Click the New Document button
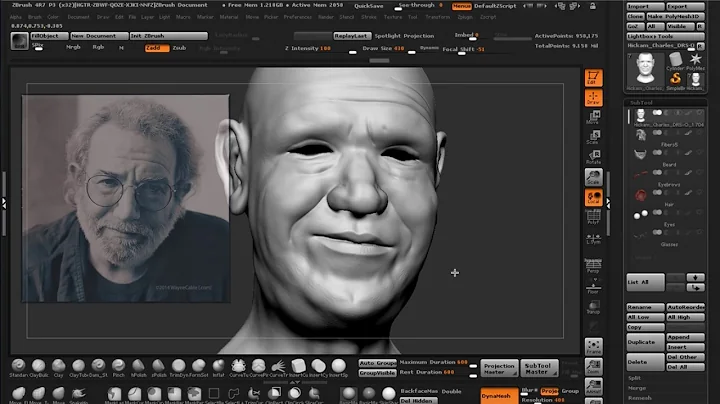Viewport: 720px width, 404px height. [x=99, y=36]
